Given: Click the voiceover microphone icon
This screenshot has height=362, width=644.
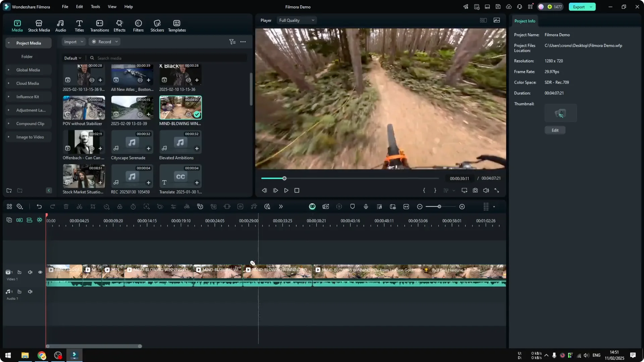Looking at the screenshot, I should (366, 206).
